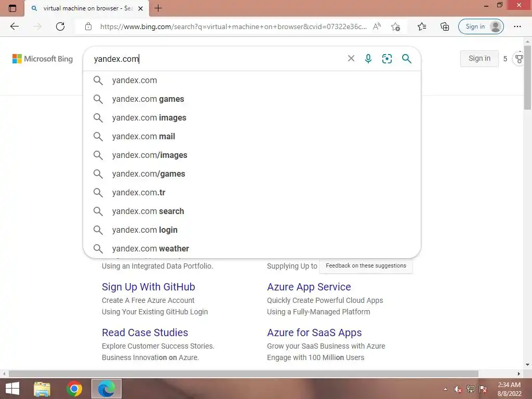Click the Bing page Sign in button

[x=480, y=58]
